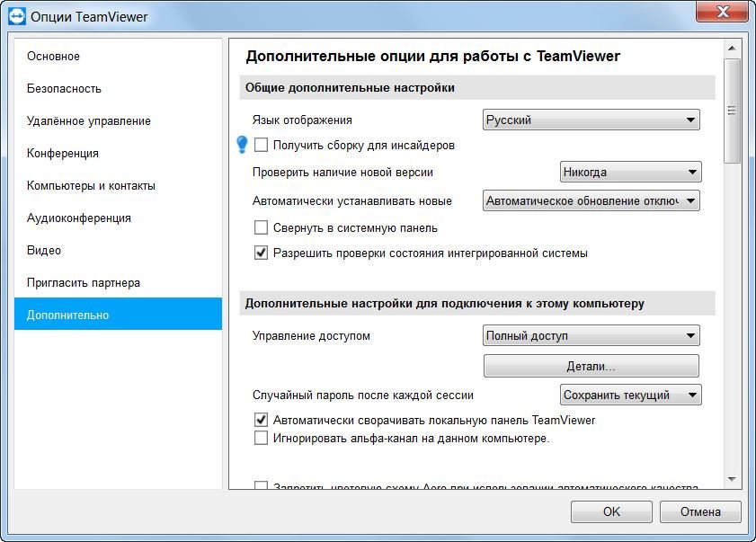The width and height of the screenshot is (756, 542).
Task: Uncheck 'Автоматически сворачивать локальную панель TeamViewer'
Action: click(x=262, y=420)
